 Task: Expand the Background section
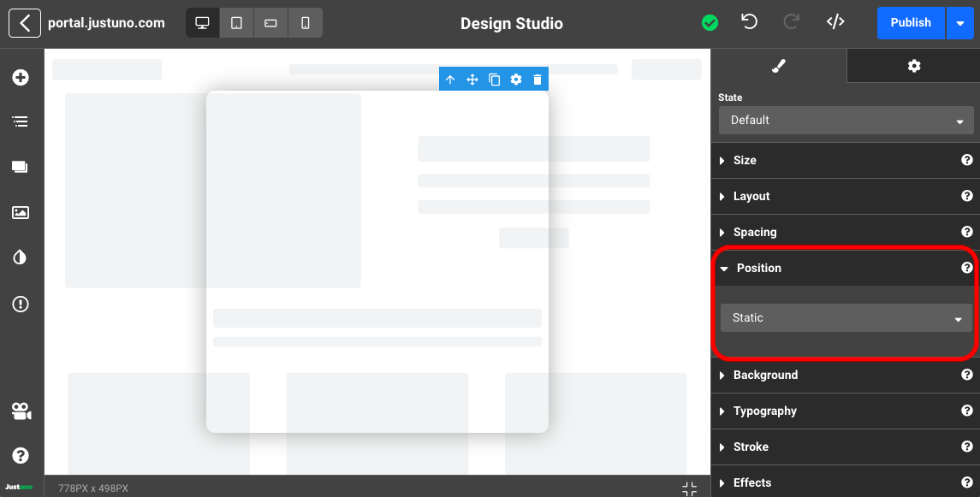pos(765,375)
